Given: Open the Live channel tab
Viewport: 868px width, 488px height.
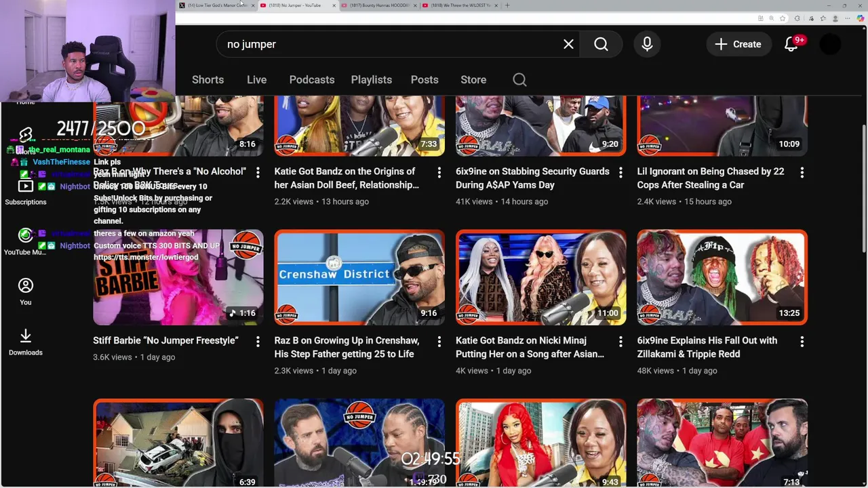Looking at the screenshot, I should pos(256,80).
